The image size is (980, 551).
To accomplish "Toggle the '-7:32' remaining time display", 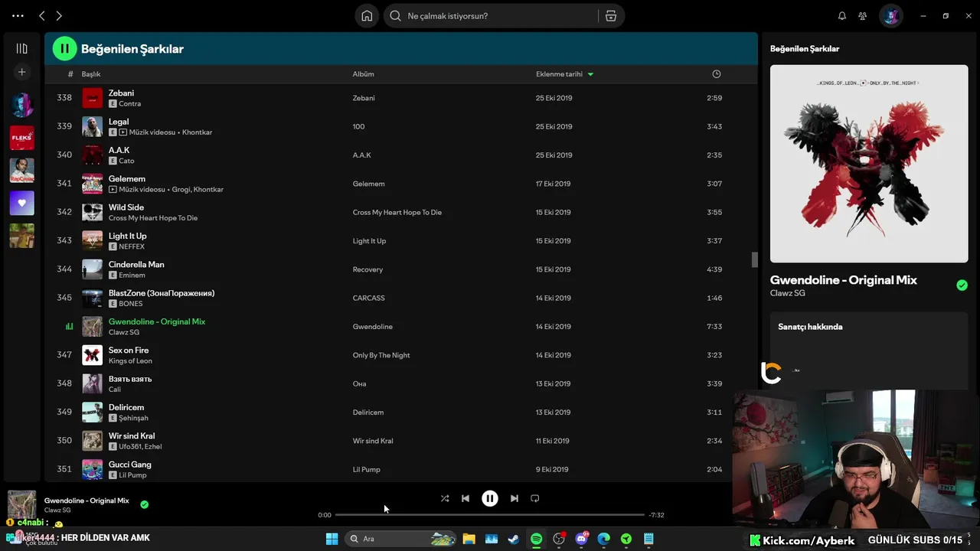I will pos(656,515).
